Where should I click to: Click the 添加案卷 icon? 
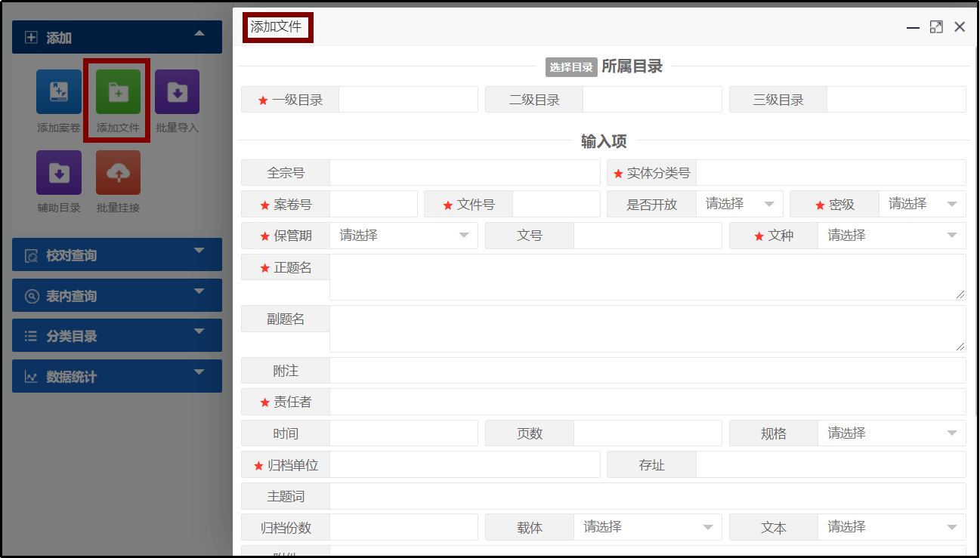pos(59,92)
